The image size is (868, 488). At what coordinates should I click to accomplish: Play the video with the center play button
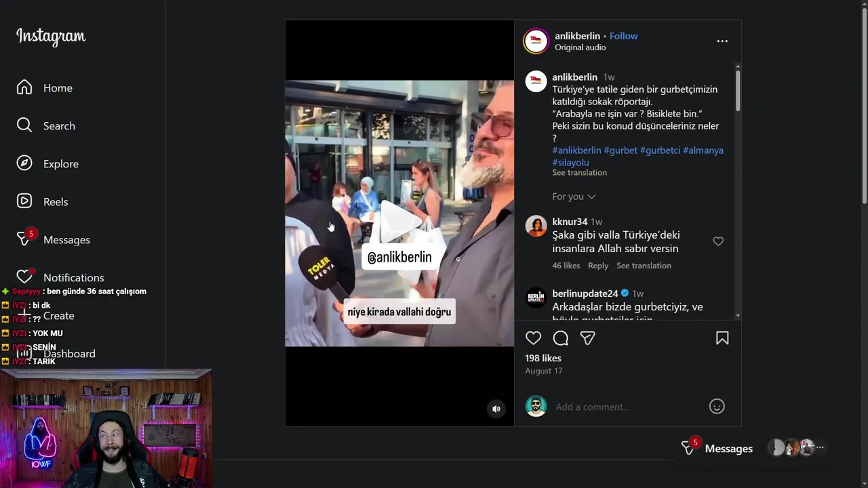(399, 222)
